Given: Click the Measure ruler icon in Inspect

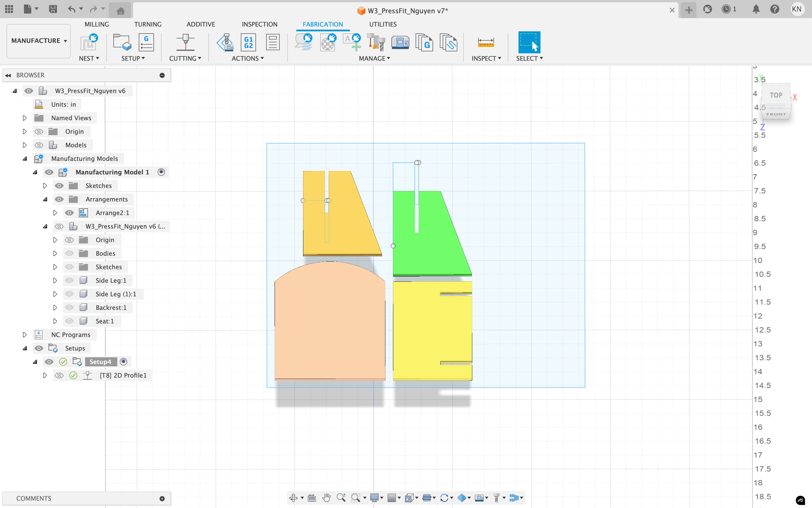Looking at the screenshot, I should pyautogui.click(x=486, y=42).
